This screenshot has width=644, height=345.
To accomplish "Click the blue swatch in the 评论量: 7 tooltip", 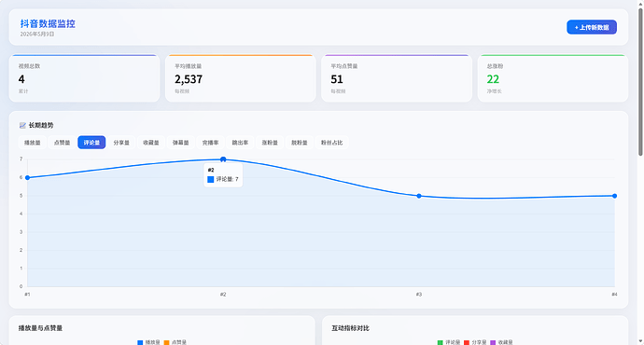I will 211,179.
